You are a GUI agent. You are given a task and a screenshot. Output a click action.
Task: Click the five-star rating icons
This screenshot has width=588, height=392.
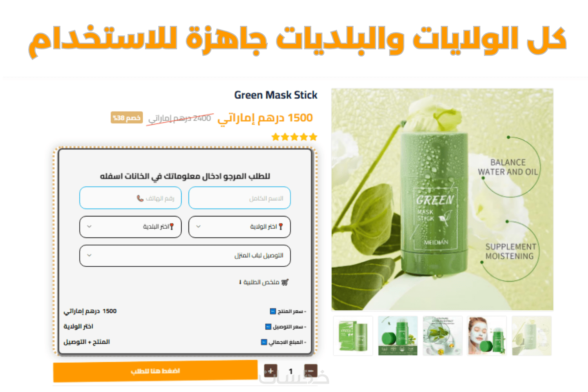[294, 137]
